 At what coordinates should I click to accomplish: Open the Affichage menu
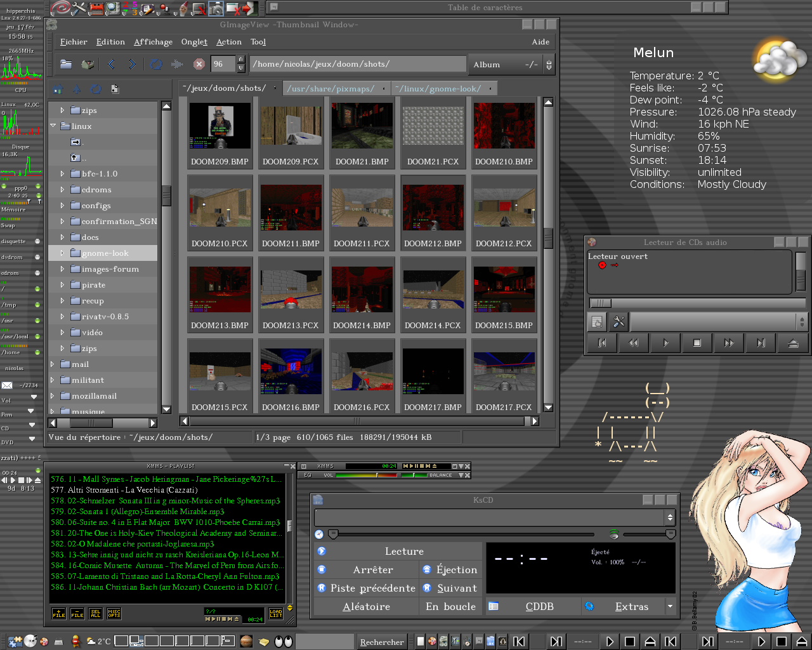click(x=153, y=42)
